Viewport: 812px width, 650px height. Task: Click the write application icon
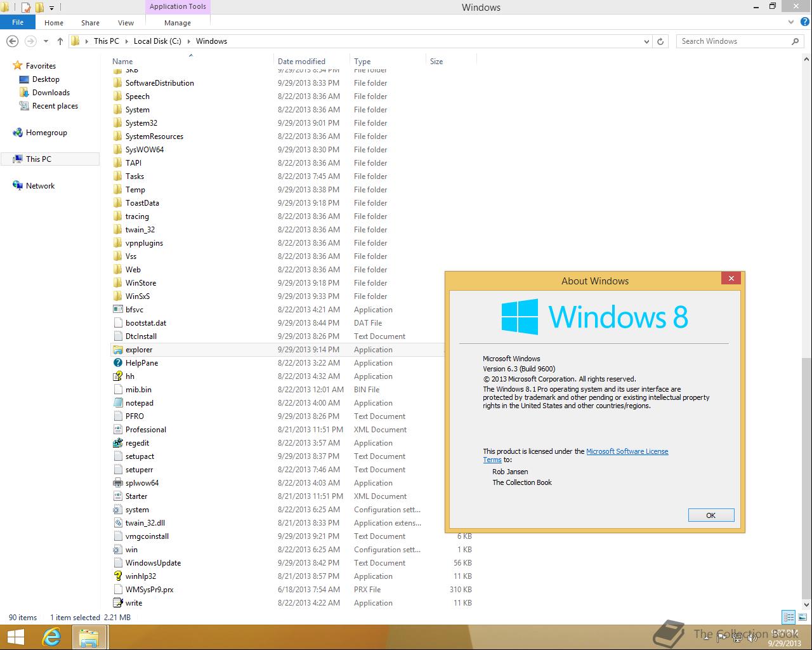(x=117, y=603)
